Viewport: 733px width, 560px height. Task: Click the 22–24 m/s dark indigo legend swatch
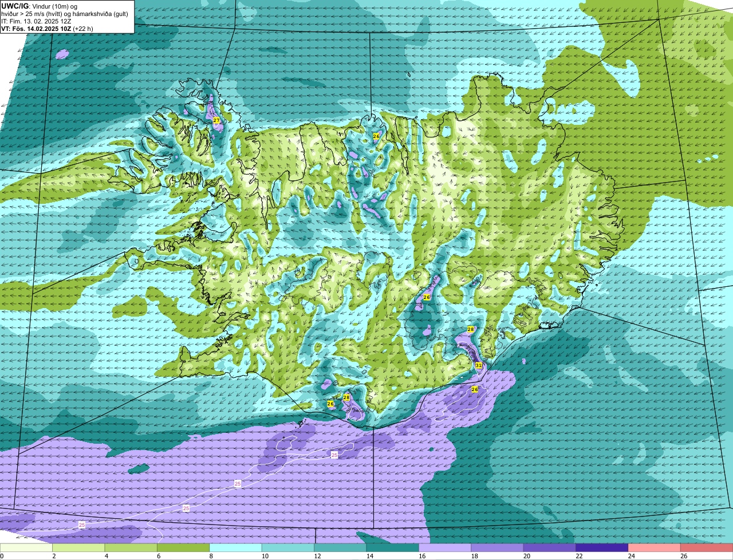(x=602, y=548)
